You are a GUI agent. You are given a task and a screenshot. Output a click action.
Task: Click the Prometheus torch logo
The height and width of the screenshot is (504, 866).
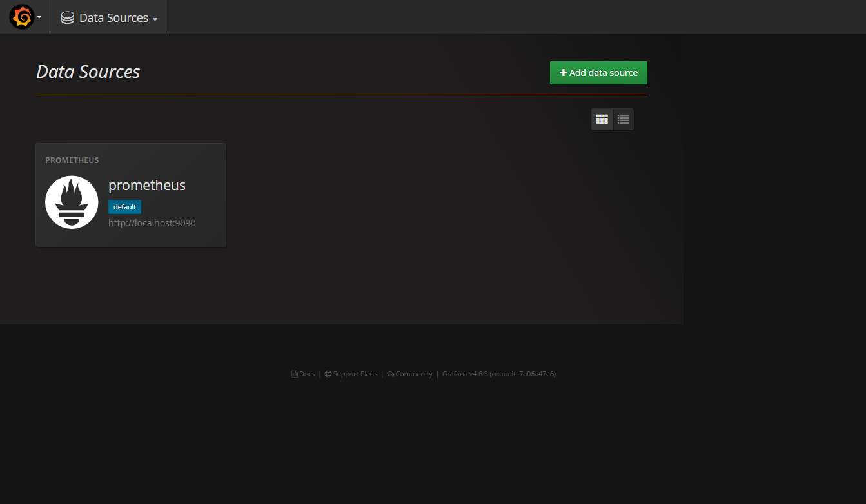tap(72, 202)
